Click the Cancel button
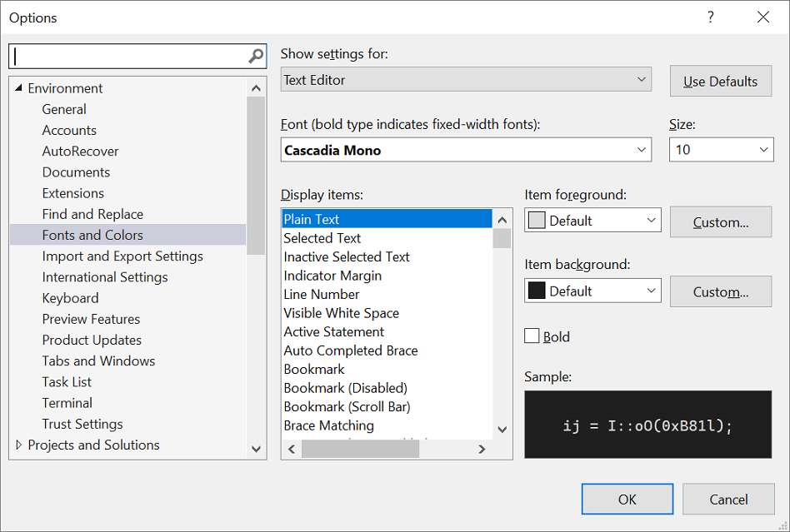 (728, 499)
